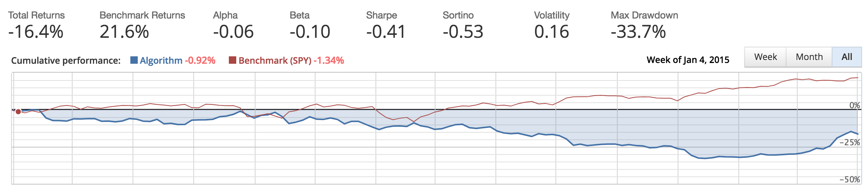Click the Sortino ratio value -0.53
The width and height of the screenshot is (868, 189).
click(463, 32)
